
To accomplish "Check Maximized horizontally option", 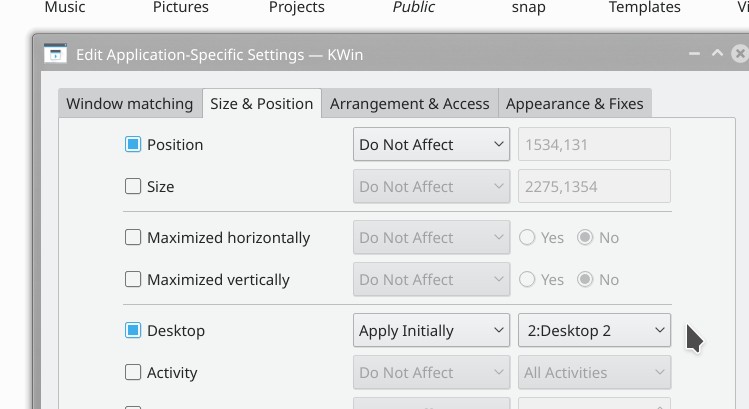I will click(x=133, y=238).
